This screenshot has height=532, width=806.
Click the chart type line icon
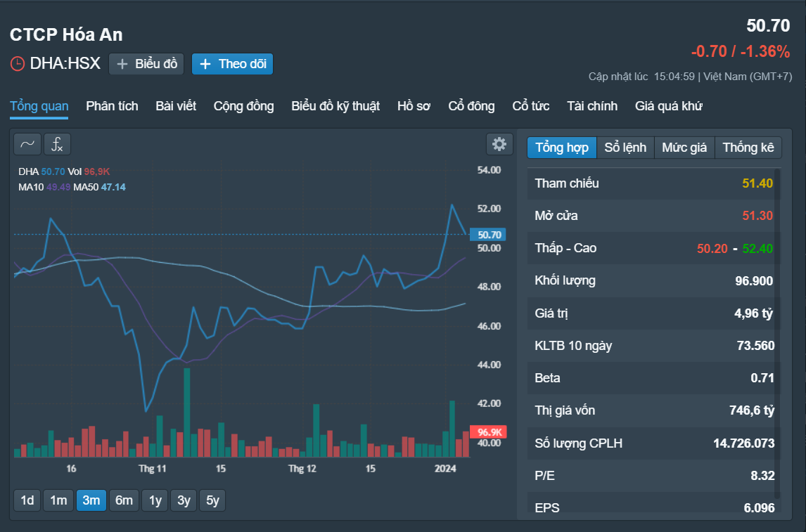pyautogui.click(x=27, y=144)
